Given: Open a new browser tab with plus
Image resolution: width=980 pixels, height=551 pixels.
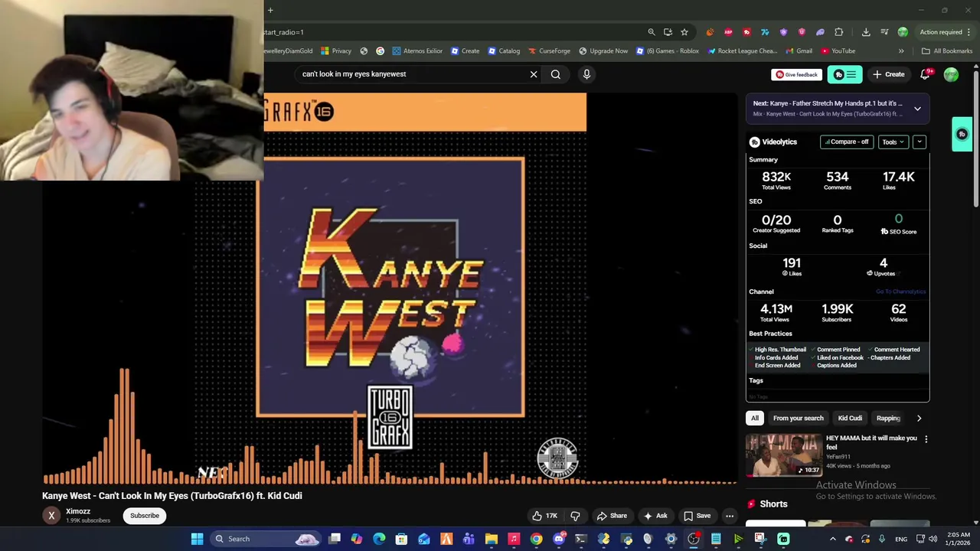Looking at the screenshot, I should (270, 11).
